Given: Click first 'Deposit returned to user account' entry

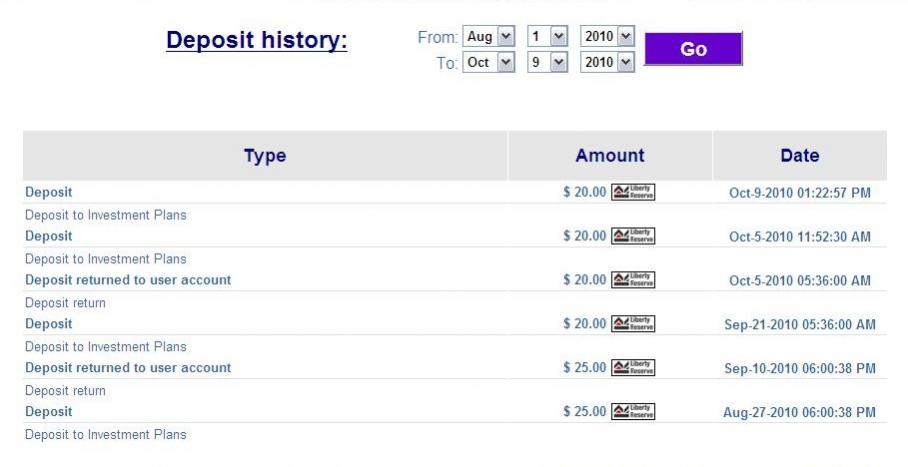Looking at the screenshot, I should click(x=128, y=280).
